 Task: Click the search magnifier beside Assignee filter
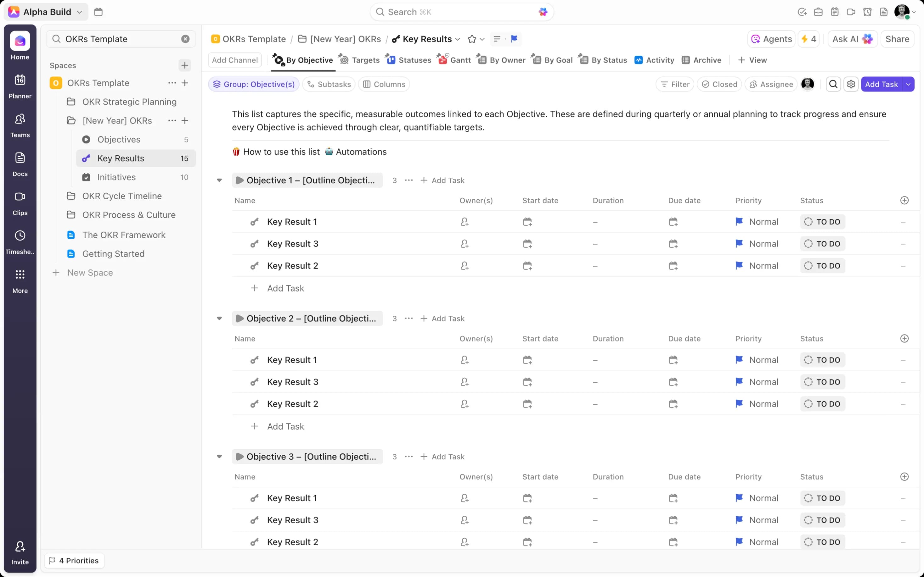point(833,84)
